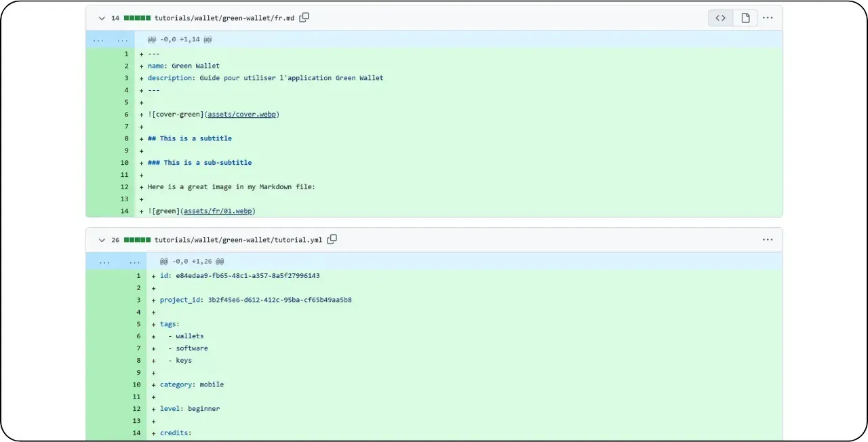
Task: Collapse the fr.md file diff
Action: (102, 18)
